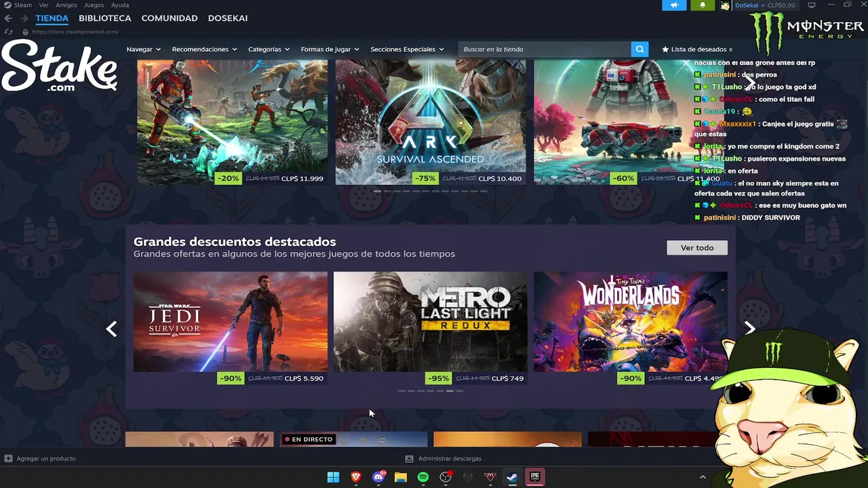
Task: Click the CLP$ 749 Metro price
Action: pyautogui.click(x=507, y=378)
